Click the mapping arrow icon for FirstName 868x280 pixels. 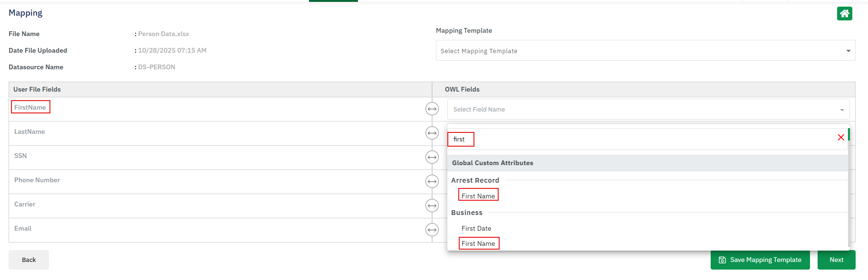[x=432, y=109]
